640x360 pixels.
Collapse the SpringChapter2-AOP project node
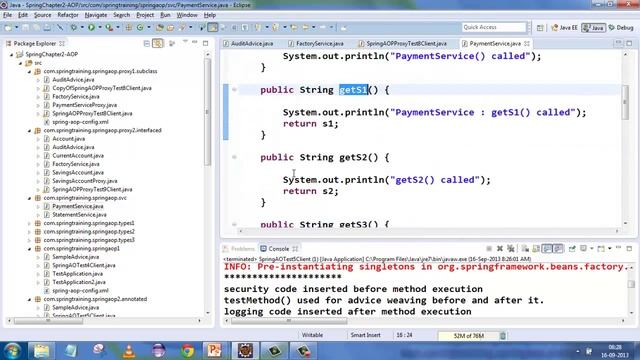[12, 54]
